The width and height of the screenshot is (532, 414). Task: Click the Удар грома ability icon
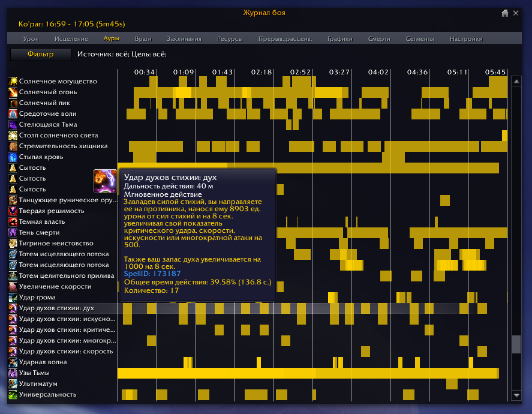coord(13,297)
